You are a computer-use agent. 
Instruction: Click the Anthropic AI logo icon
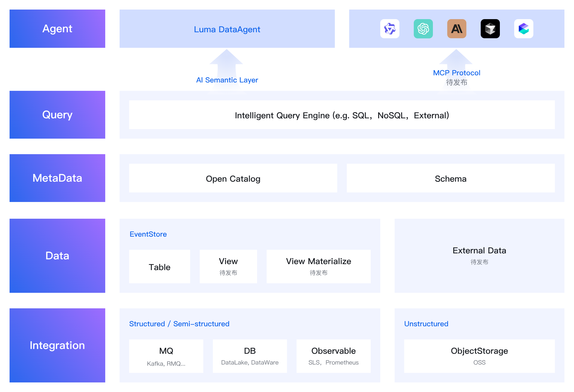(457, 29)
